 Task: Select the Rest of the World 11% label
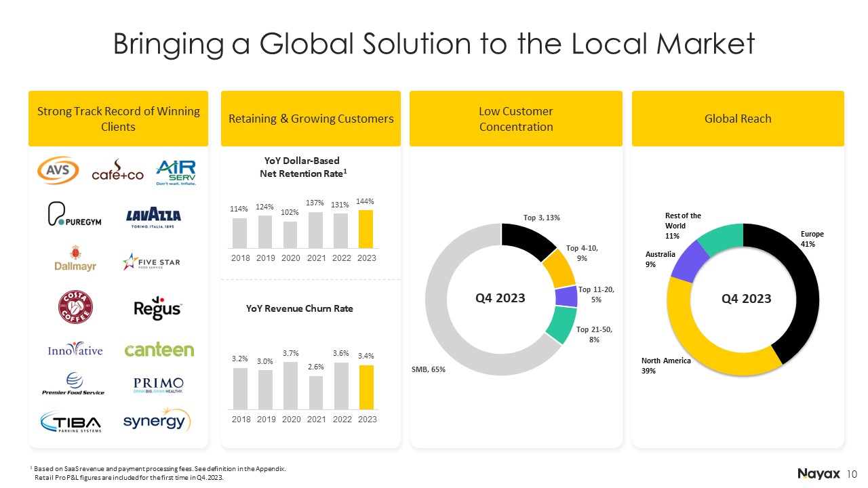(x=682, y=225)
